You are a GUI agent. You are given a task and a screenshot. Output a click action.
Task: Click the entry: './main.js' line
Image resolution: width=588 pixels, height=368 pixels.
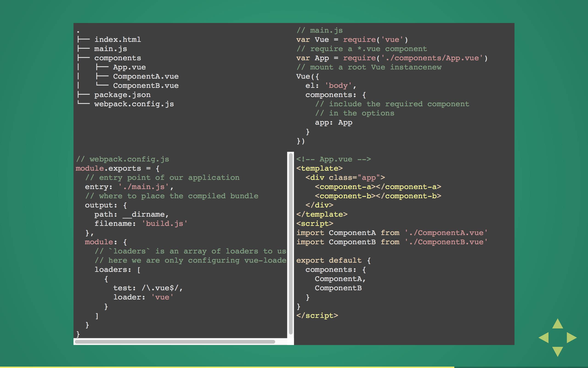coord(129,187)
